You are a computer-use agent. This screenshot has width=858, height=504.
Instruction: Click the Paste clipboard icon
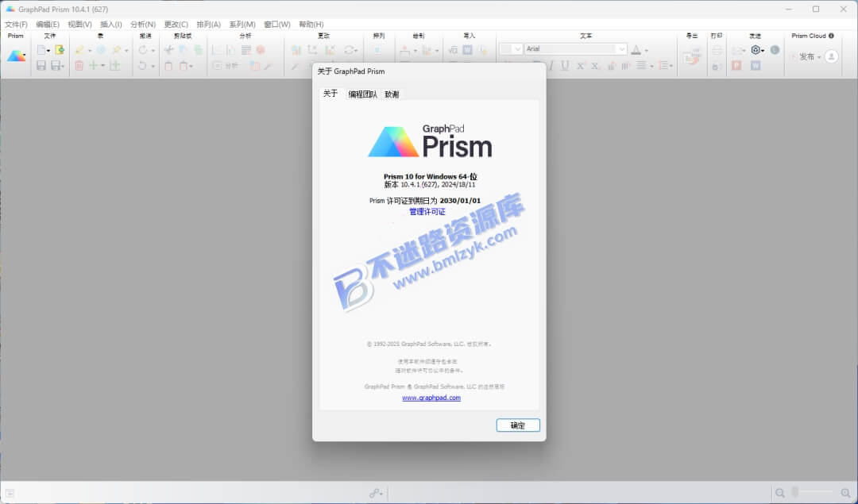168,66
